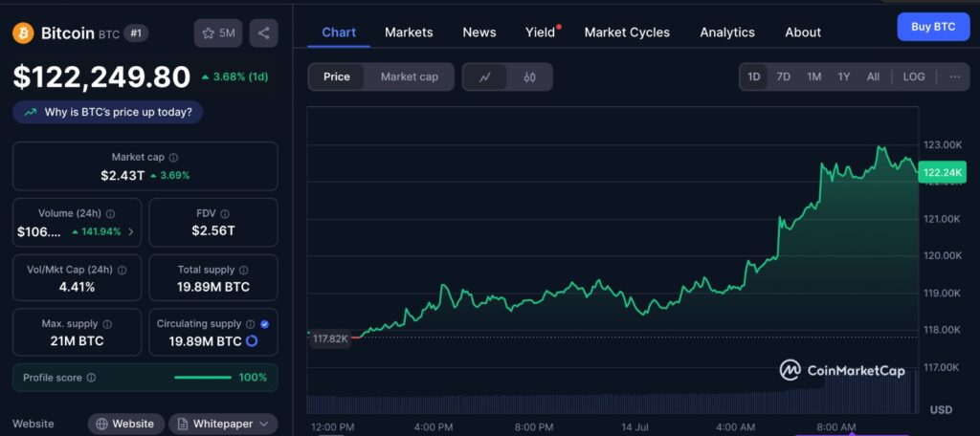Click the 123.00K axis label
Screen dimensions: 980x436
pyautogui.click(x=942, y=145)
